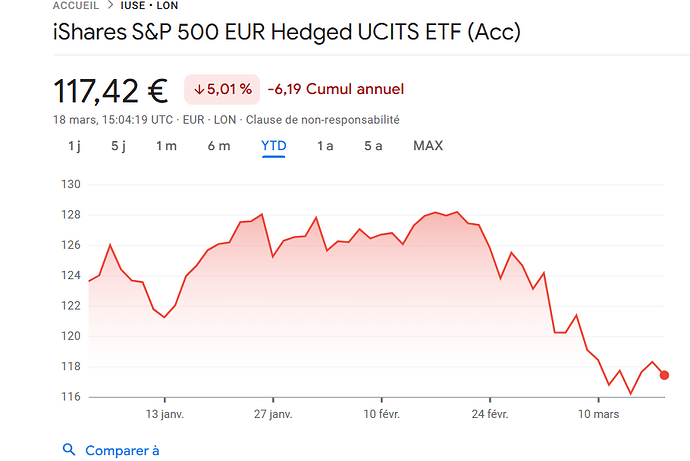
Task: Show the 5 a chart range
Action: pyautogui.click(x=373, y=146)
